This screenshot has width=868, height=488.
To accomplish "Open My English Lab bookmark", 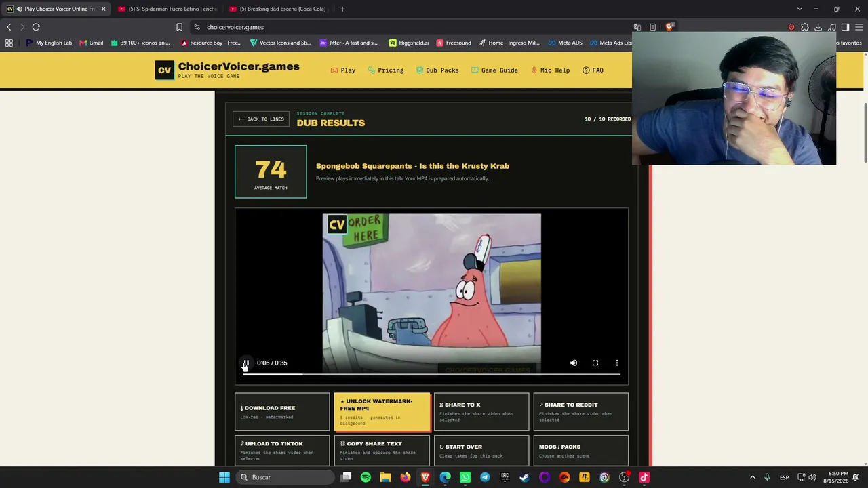I will click(49, 43).
